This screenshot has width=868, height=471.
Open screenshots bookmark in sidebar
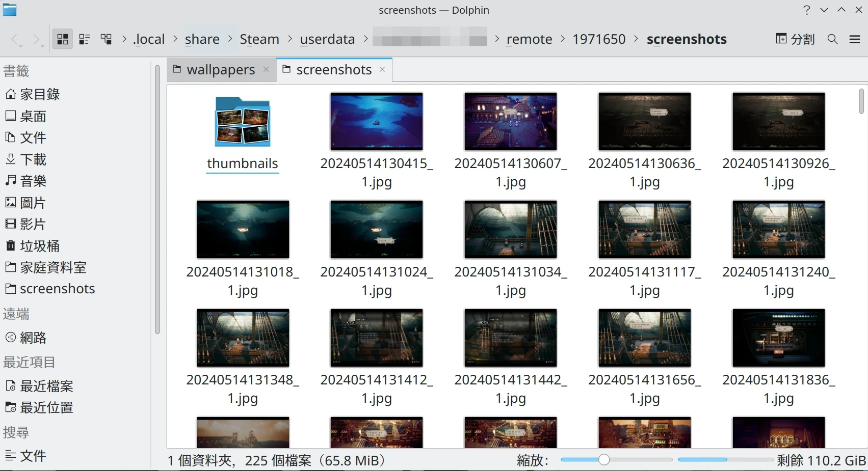click(50, 289)
